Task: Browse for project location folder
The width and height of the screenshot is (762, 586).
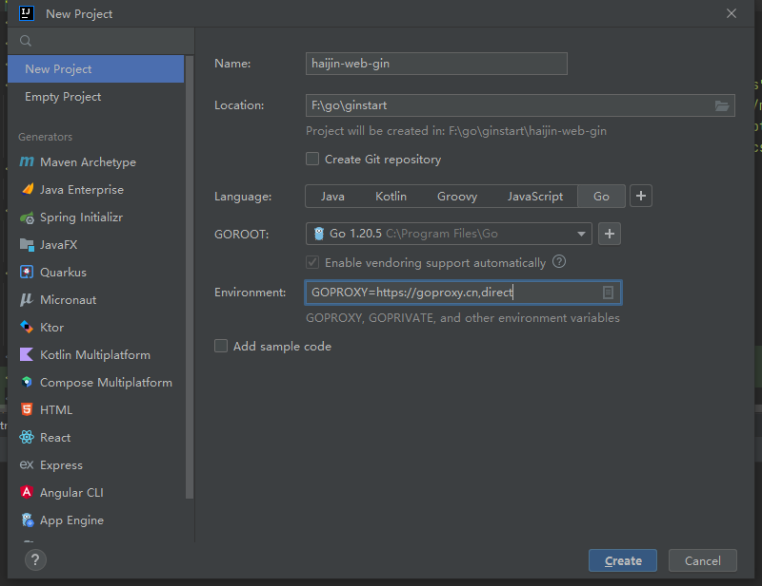Action: coord(722,105)
